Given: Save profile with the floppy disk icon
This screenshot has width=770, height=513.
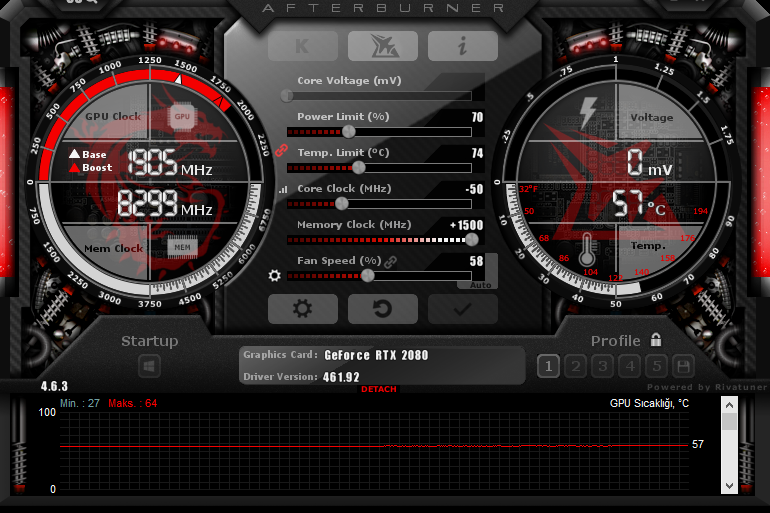Looking at the screenshot, I should point(684,366).
